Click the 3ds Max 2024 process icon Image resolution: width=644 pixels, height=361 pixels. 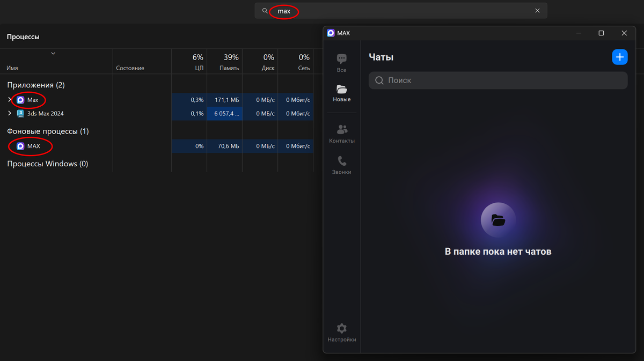tap(20, 114)
